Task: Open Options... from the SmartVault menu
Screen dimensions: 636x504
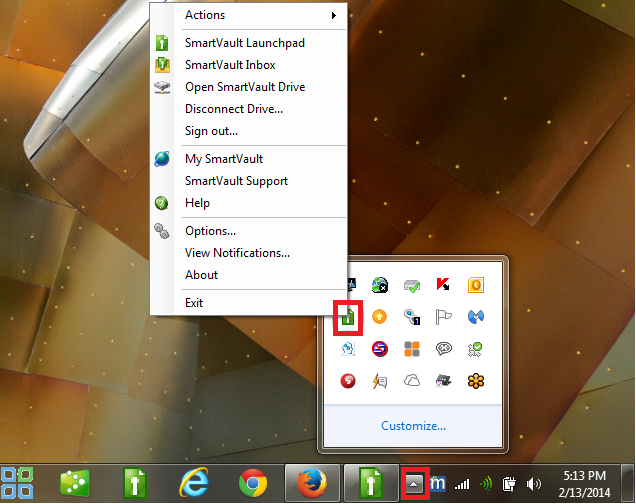Action: 248,231
